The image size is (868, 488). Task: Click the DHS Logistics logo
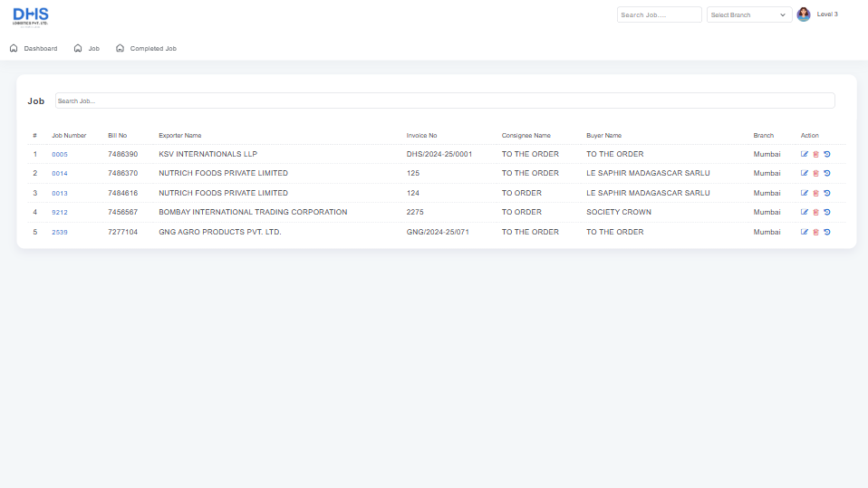point(31,16)
